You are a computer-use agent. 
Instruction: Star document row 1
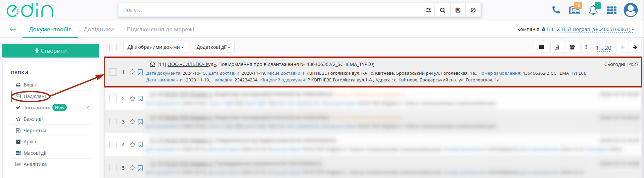point(132,72)
